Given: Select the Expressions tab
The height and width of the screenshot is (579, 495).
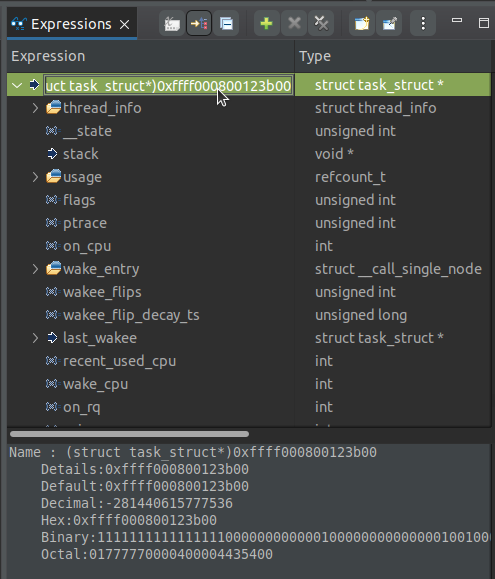Looking at the screenshot, I should pos(72,24).
